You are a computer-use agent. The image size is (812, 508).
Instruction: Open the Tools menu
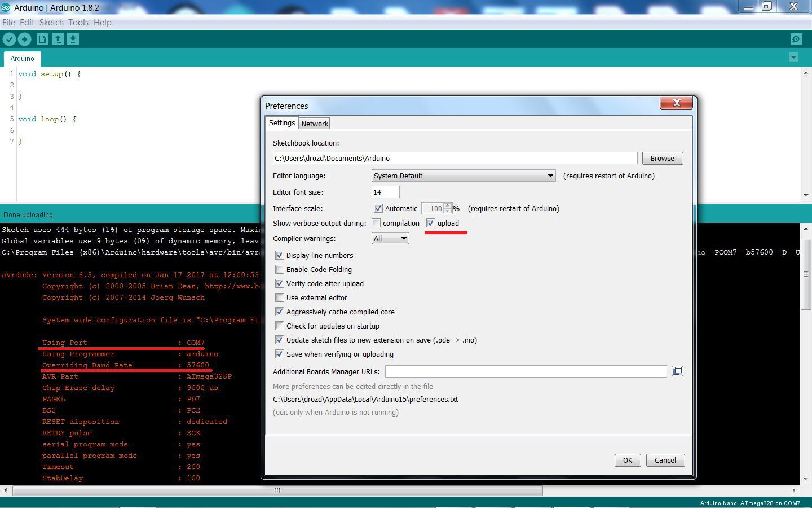point(78,22)
